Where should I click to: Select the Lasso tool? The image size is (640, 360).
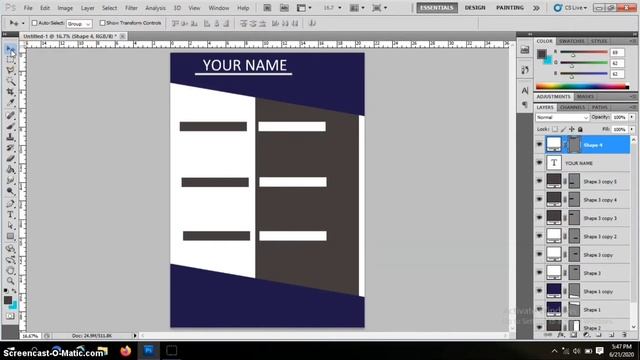coord(10,71)
